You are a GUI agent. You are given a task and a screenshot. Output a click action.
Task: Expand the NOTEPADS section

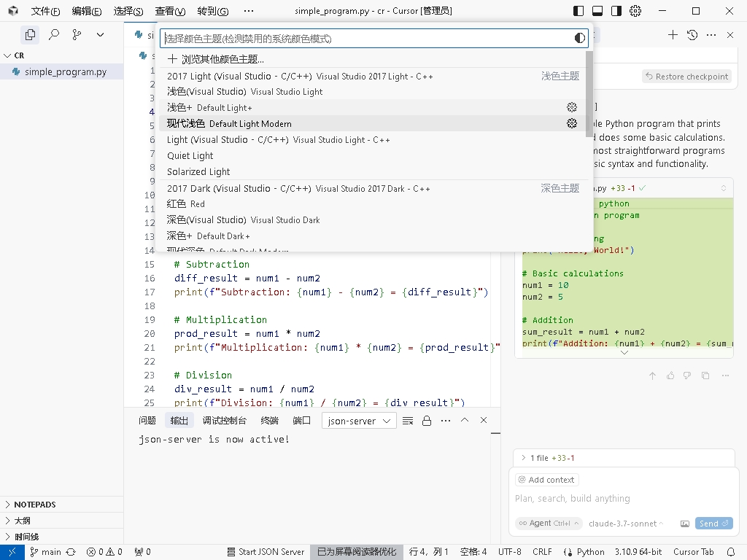pos(62,505)
